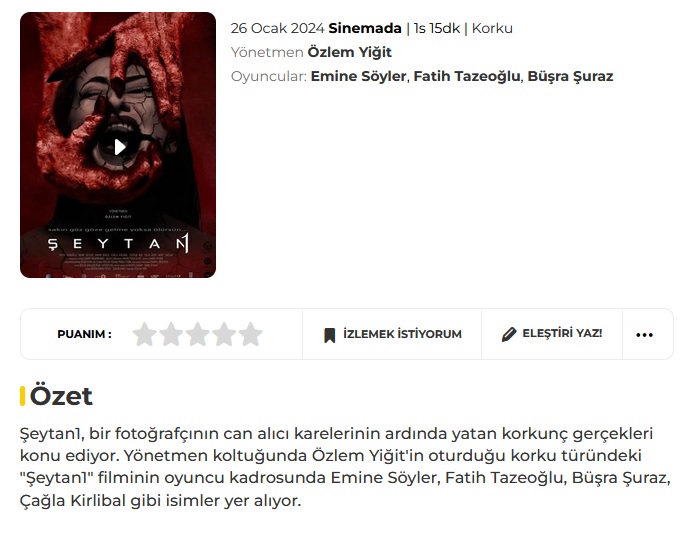Give the film three stars

[198, 334]
